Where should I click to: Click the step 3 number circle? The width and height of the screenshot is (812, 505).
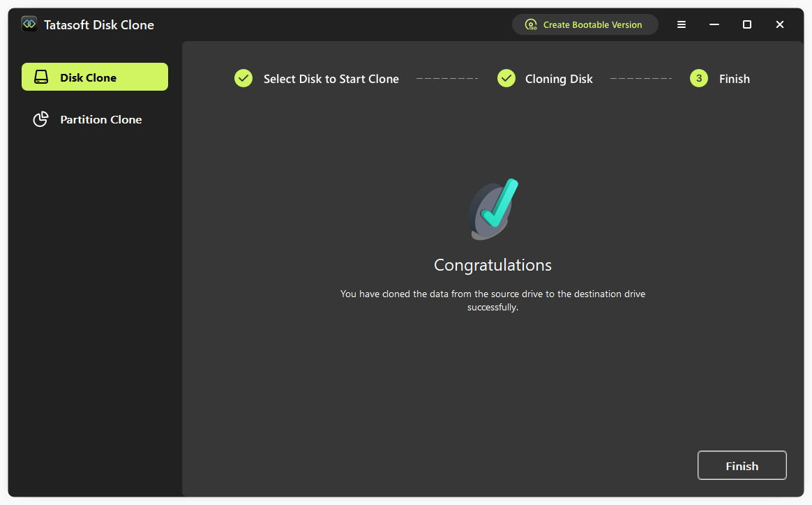point(699,78)
